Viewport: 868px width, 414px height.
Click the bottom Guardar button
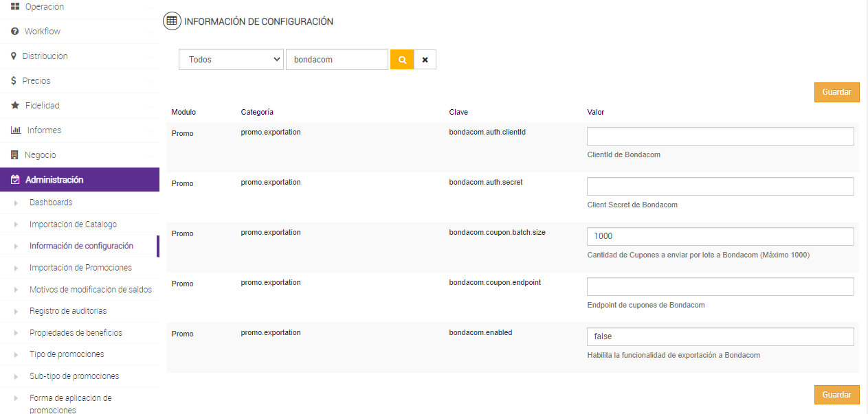pos(836,395)
